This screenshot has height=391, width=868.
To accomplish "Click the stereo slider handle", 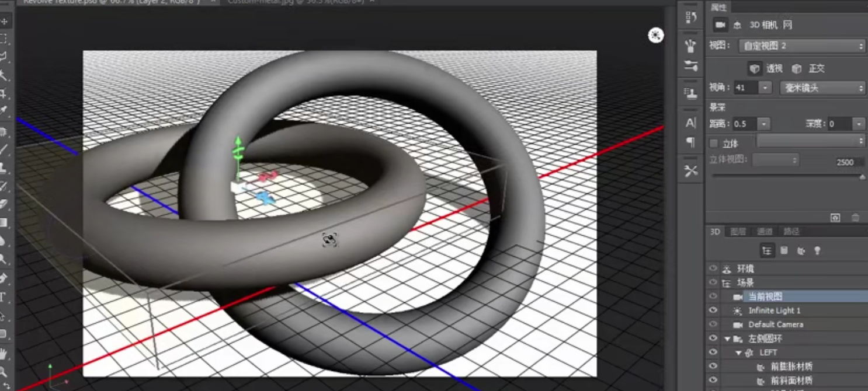I will (x=862, y=176).
